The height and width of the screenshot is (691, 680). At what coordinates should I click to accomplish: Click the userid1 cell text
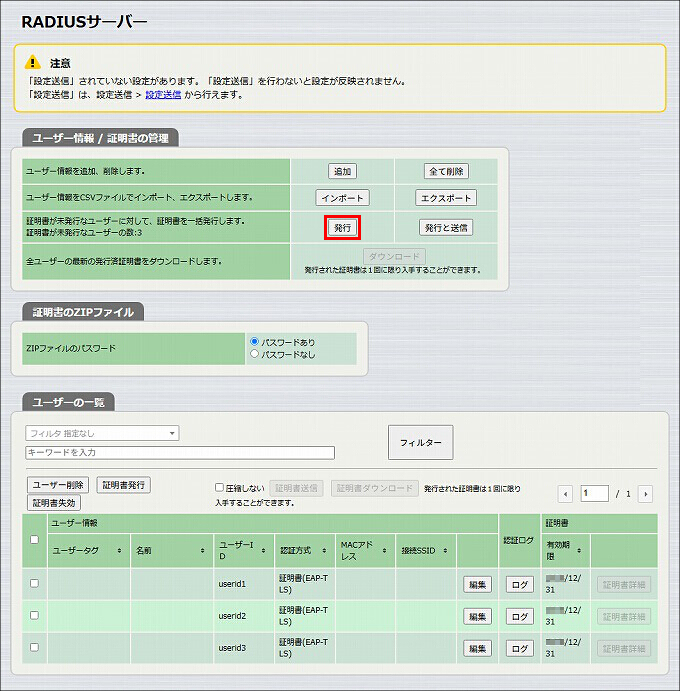tap(232, 584)
